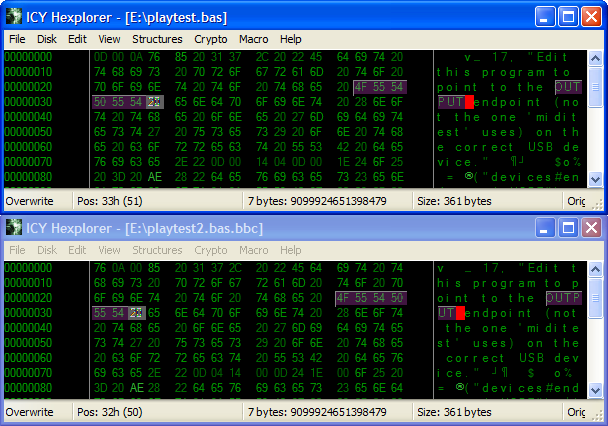
Task: Click 'Size: 361 bytes' in playtest2.bas.bbc status bar
Action: click(x=454, y=412)
